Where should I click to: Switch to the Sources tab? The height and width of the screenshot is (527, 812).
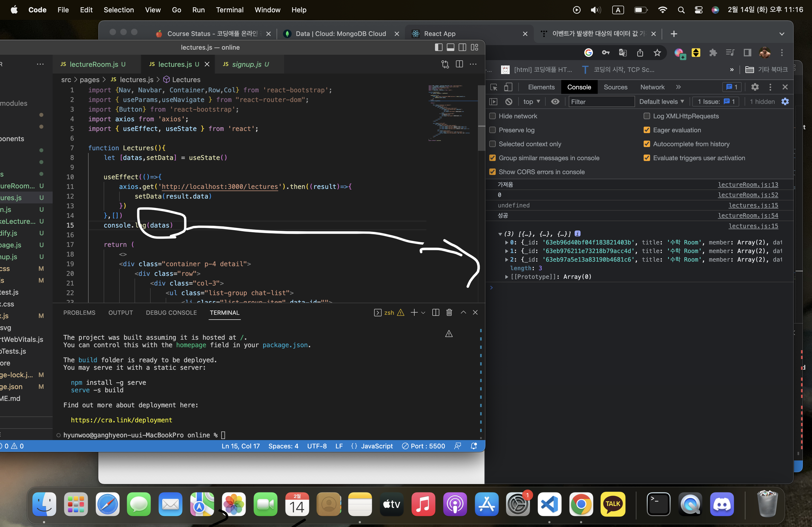[615, 87]
